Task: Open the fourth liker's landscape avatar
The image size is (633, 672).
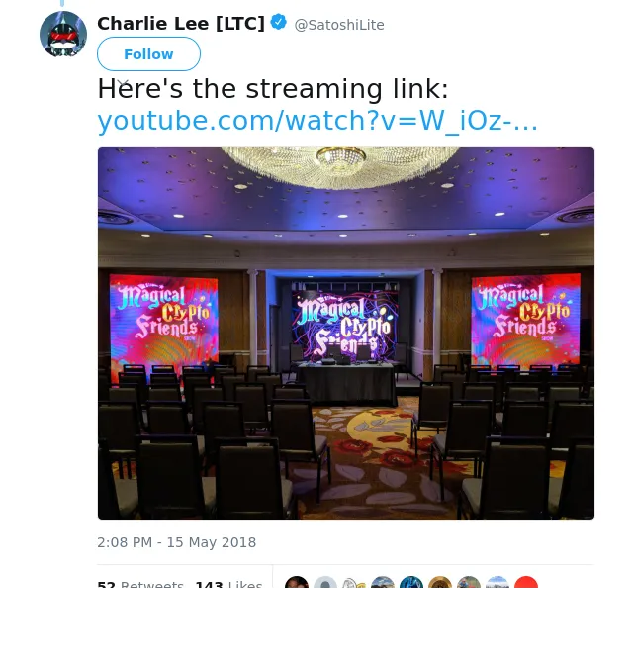Action: 383,582
